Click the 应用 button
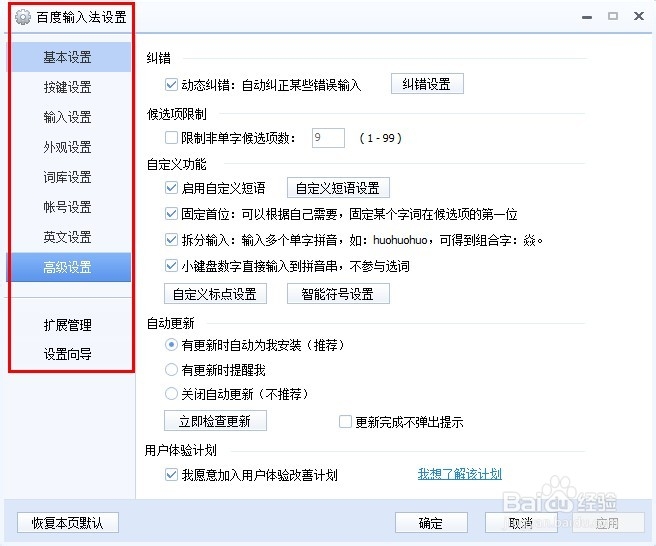656x546 pixels. [x=608, y=523]
